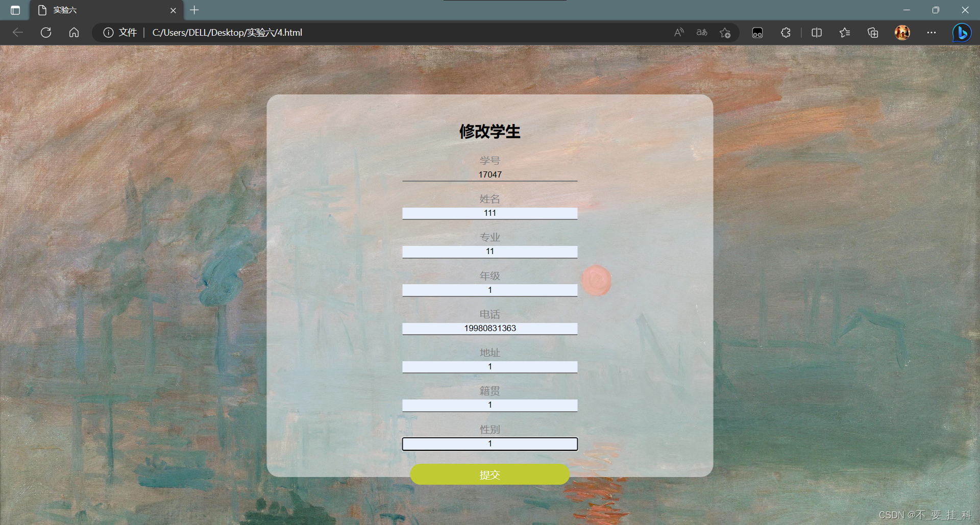The width and height of the screenshot is (980, 525).
Task: Click the 性别 input field
Action: pos(490,444)
